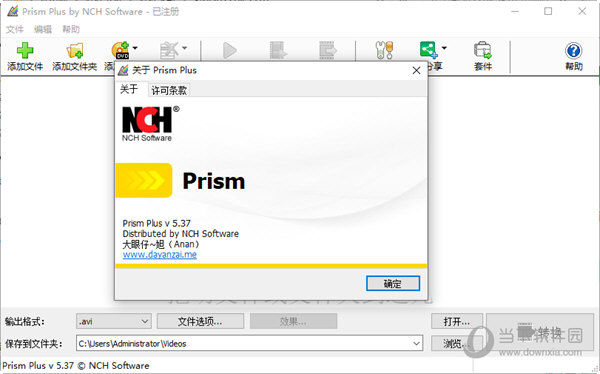Close the 关于 Prism Plus dialog

[416, 70]
